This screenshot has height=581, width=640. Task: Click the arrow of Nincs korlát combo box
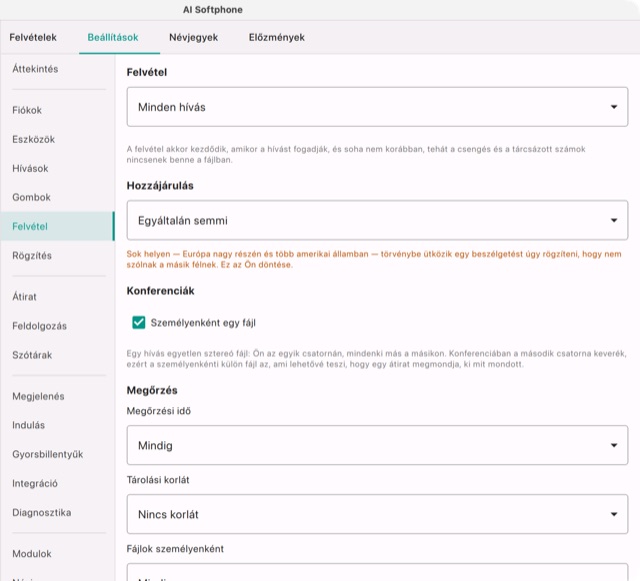614,514
